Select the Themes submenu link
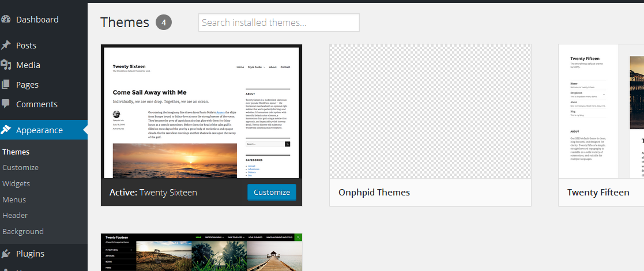The height and width of the screenshot is (271, 644). (16, 152)
